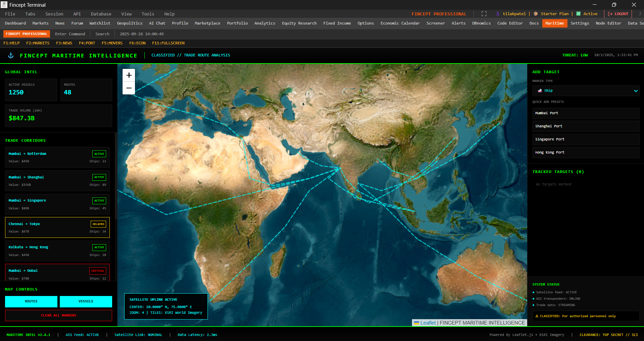The width and height of the screenshot is (644, 341).
Task: Click the user profile icon next to tilakpatel
Action: (497, 14)
